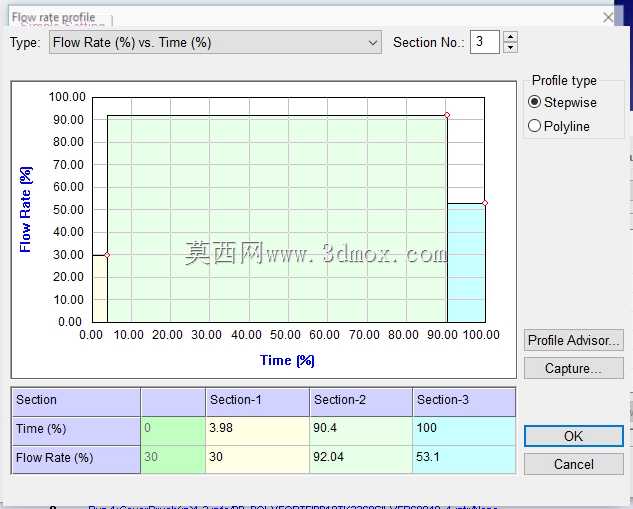Screen dimensions: 633x509
Task: Click the Section-1 column header
Action: point(258,402)
